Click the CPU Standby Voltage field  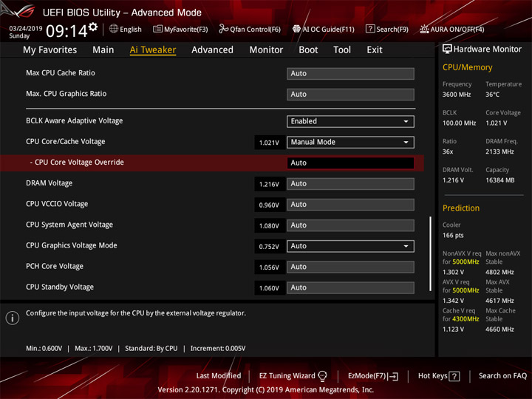click(x=350, y=287)
